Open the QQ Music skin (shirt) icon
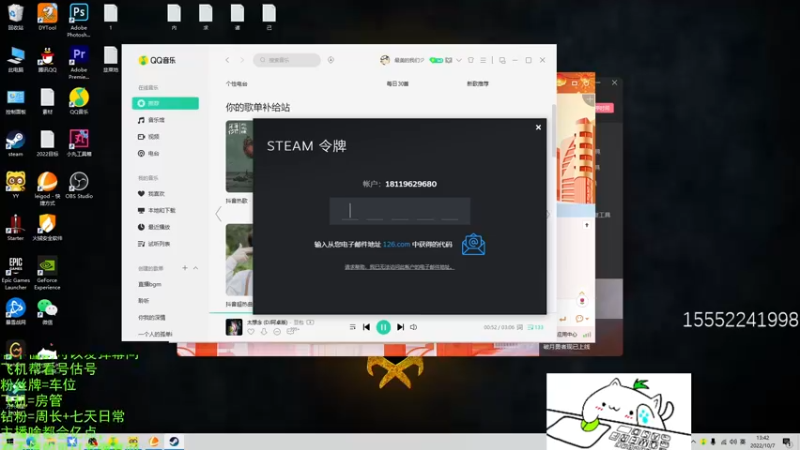800x450 pixels. (x=470, y=60)
